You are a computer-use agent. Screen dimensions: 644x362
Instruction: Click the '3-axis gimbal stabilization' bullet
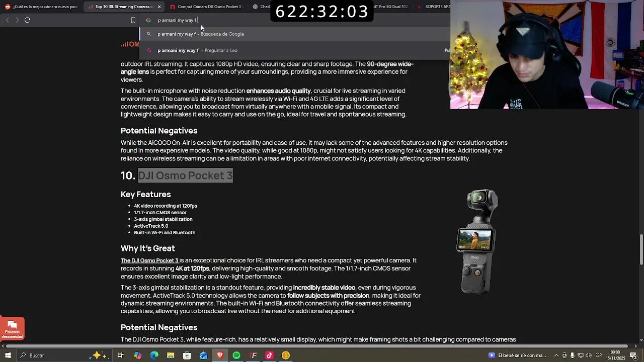[x=163, y=219]
